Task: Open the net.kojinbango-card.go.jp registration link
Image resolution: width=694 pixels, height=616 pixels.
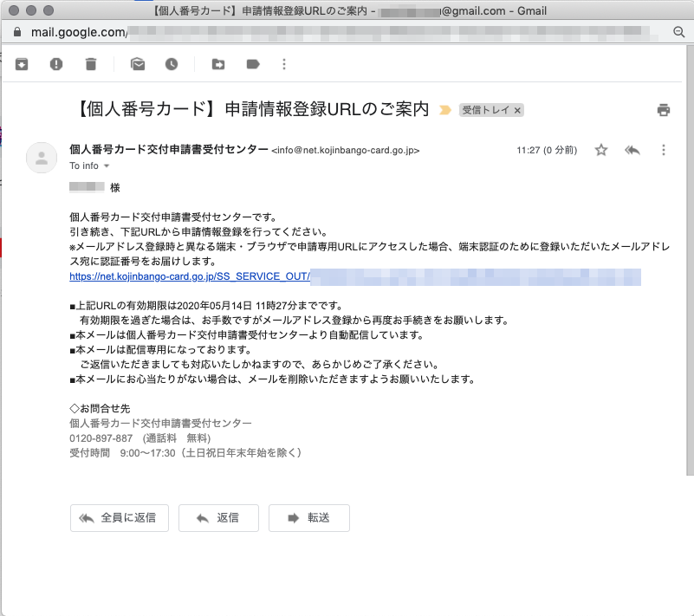Action: [x=189, y=277]
